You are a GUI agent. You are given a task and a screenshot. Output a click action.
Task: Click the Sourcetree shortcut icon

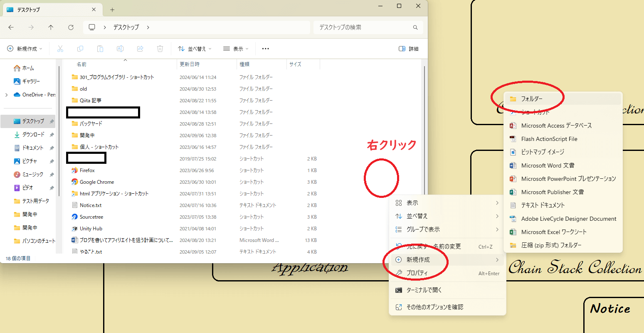coord(75,217)
